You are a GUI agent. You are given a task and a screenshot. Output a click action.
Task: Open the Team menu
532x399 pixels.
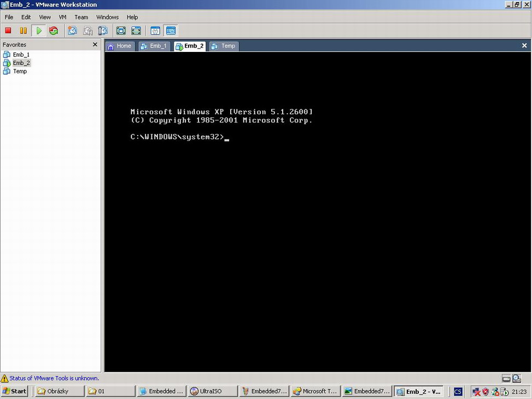click(81, 17)
